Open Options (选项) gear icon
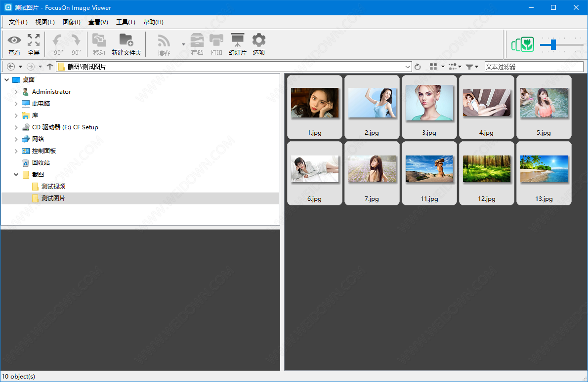This screenshot has width=588, height=382. click(259, 44)
